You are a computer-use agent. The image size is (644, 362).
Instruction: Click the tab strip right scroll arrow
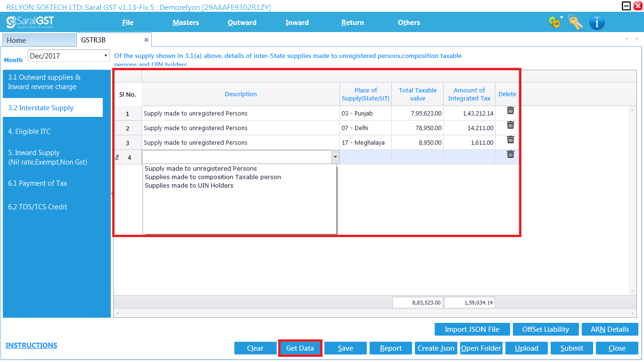click(636, 39)
